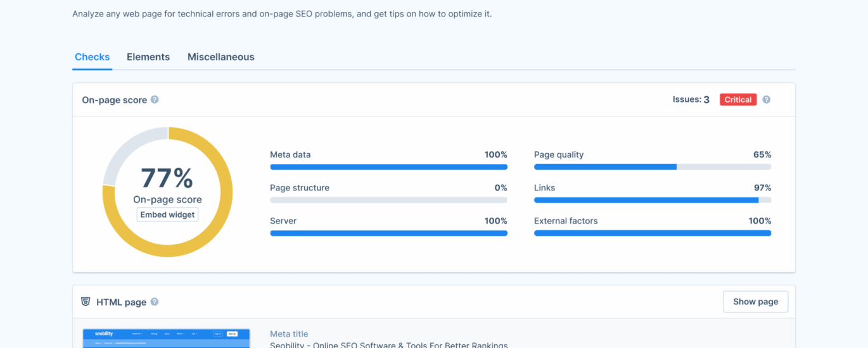Click the HTML5 shield icon

(86, 302)
